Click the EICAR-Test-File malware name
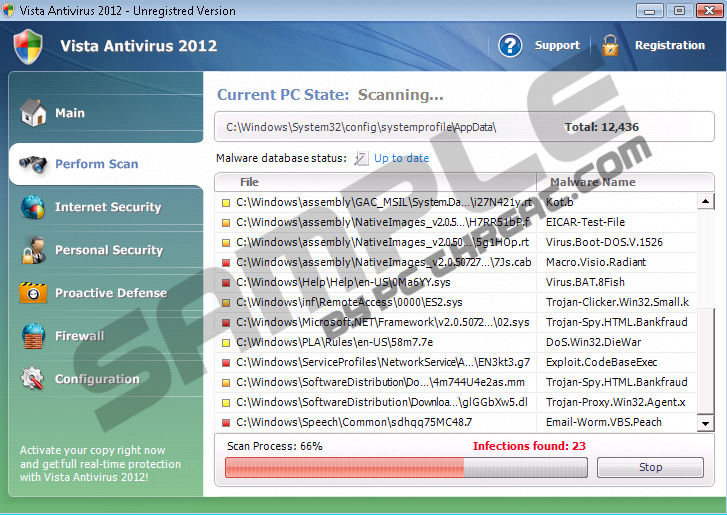Screen dimensions: 727x515 coord(585,222)
